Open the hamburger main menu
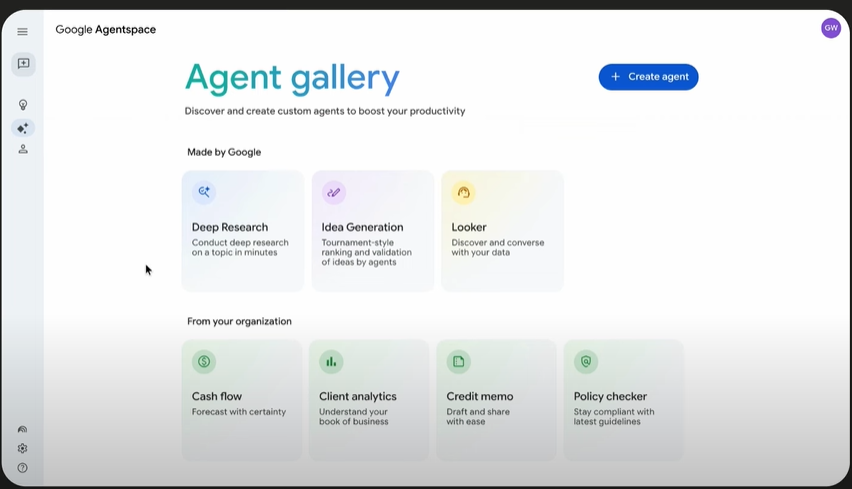The image size is (852, 489). [22, 32]
